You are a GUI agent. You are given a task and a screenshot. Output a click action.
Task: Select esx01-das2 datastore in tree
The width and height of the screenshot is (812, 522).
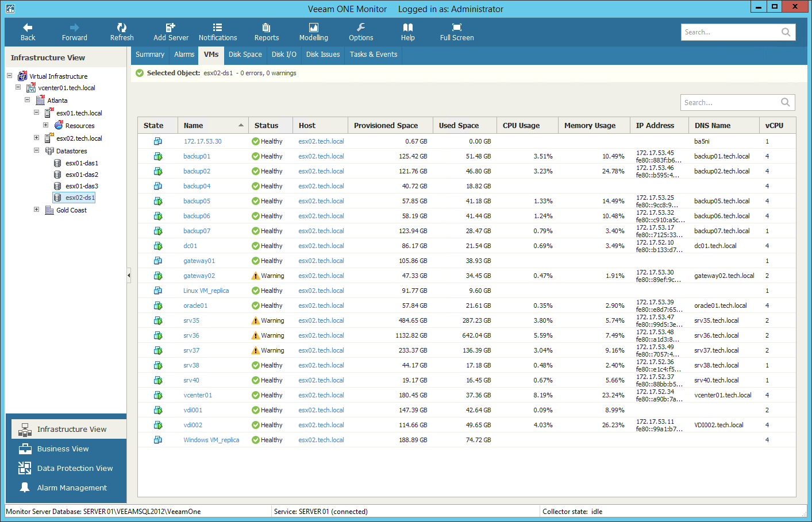click(82, 175)
